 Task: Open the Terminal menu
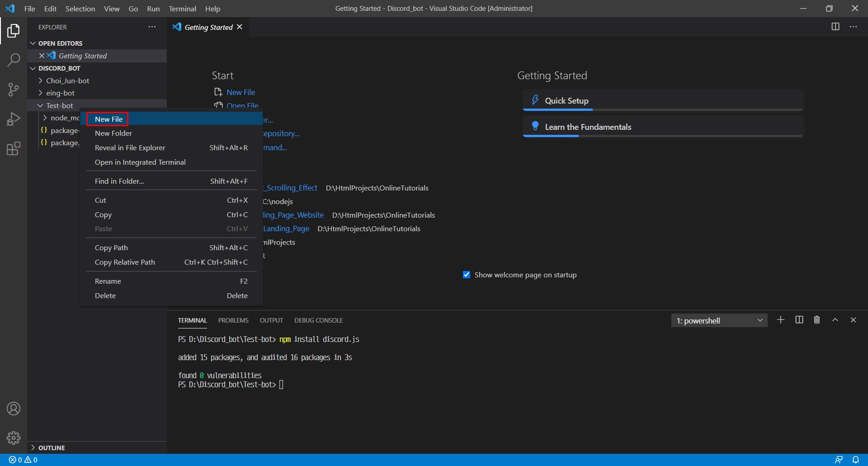tap(183, 9)
